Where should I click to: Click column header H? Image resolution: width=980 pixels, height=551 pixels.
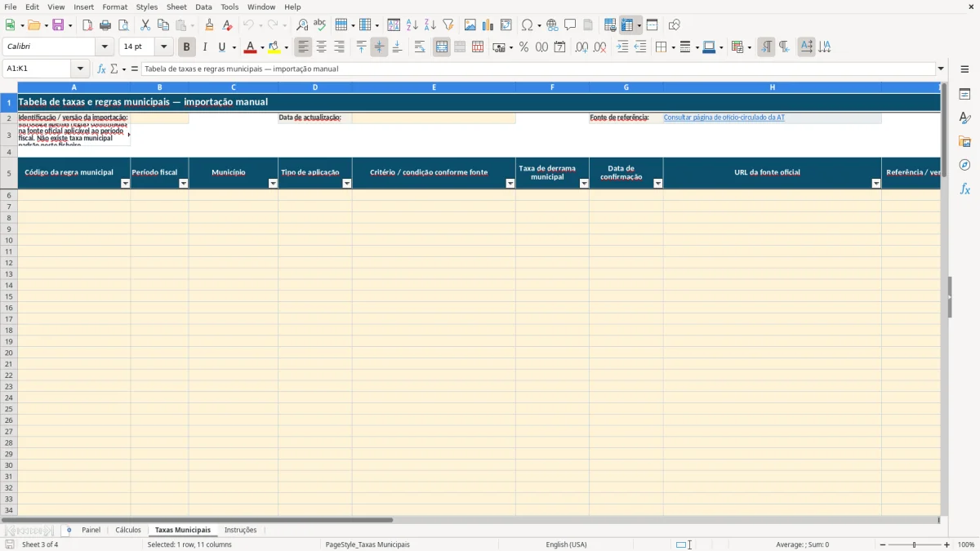click(x=772, y=87)
